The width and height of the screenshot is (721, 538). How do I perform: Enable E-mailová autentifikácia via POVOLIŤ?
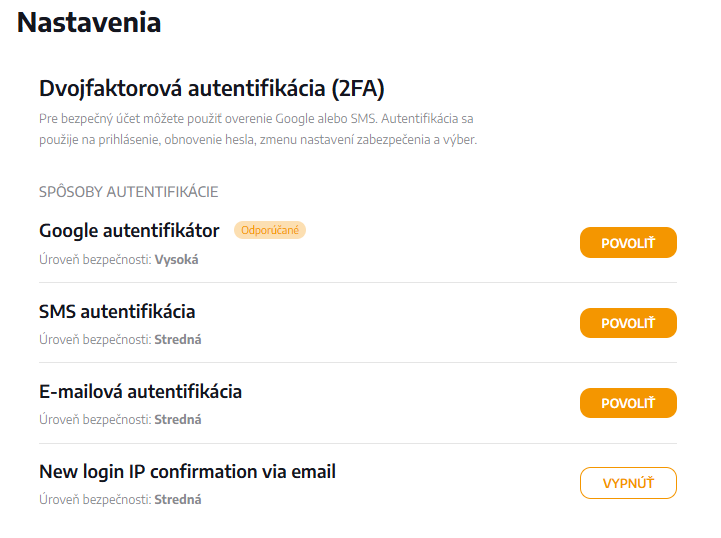pyautogui.click(x=628, y=403)
